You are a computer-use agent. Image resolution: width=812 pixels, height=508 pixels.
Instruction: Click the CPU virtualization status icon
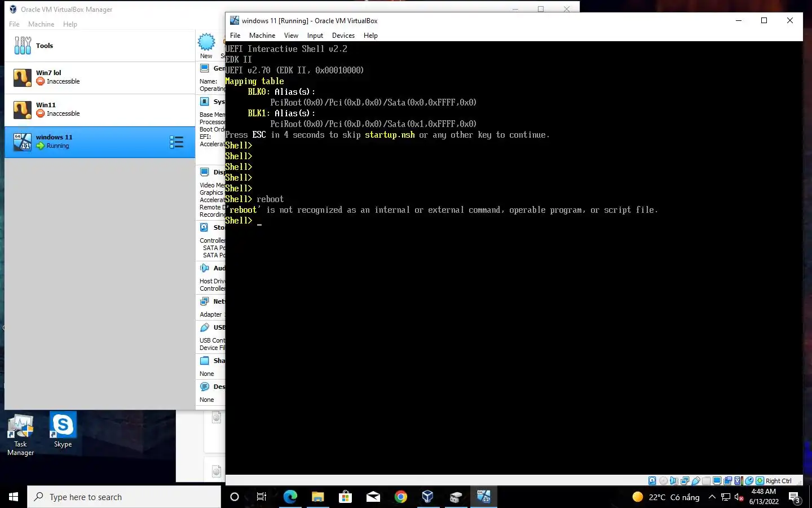(738, 481)
